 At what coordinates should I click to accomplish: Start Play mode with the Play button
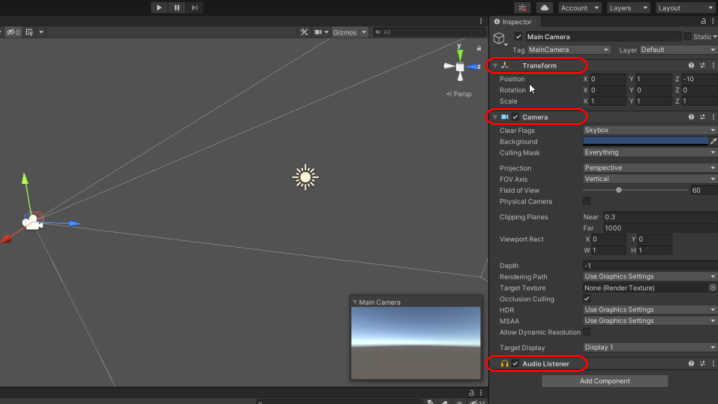tap(158, 7)
